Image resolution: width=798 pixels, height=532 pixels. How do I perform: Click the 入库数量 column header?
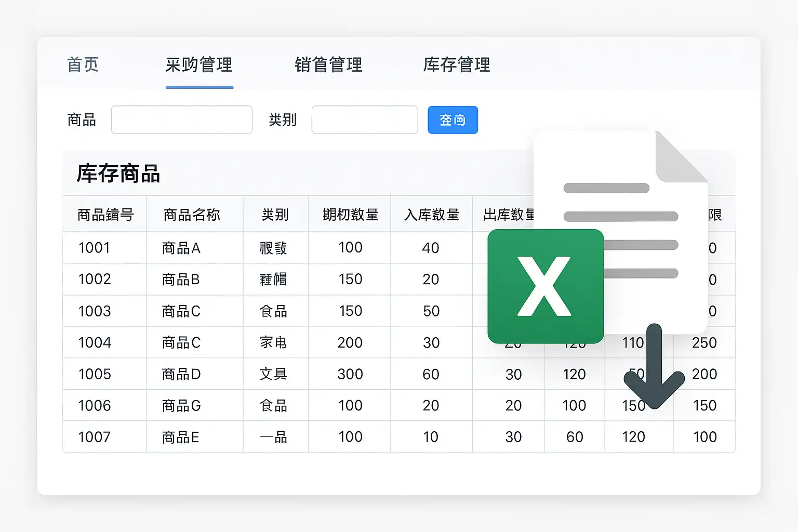(432, 215)
